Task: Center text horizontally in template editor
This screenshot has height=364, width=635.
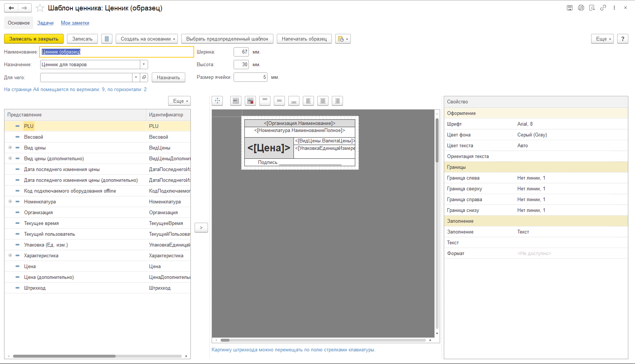Action: tap(323, 101)
